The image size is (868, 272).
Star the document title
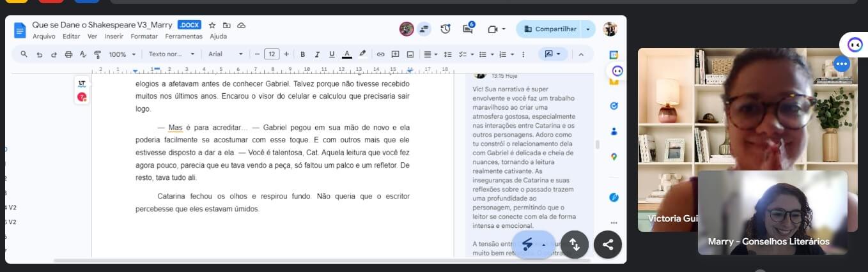tap(212, 25)
